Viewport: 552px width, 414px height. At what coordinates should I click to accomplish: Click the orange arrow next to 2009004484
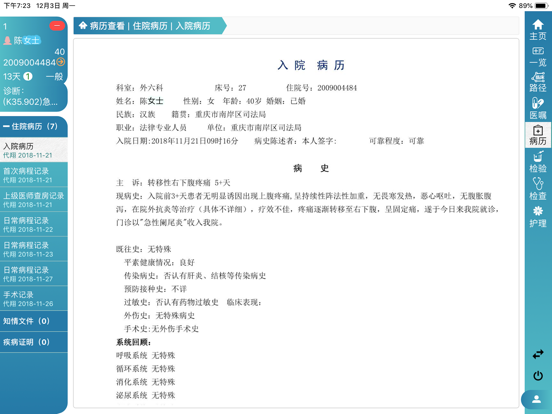[61, 62]
